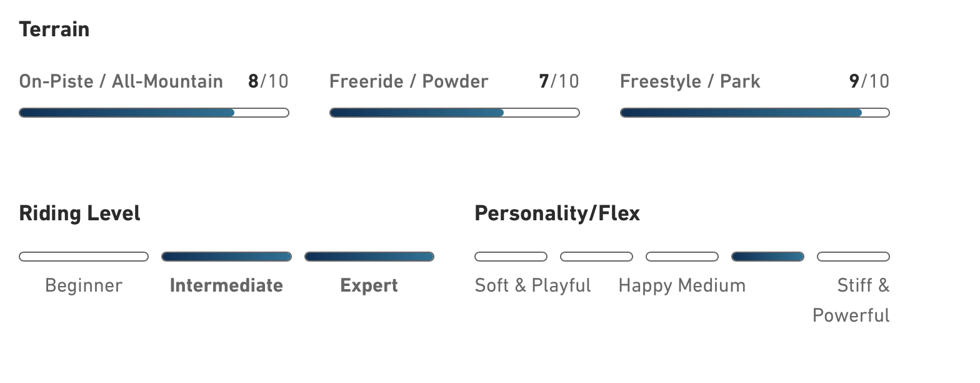Image resolution: width=980 pixels, height=383 pixels.
Task: Click the Beginner label
Action: pyautogui.click(x=84, y=286)
